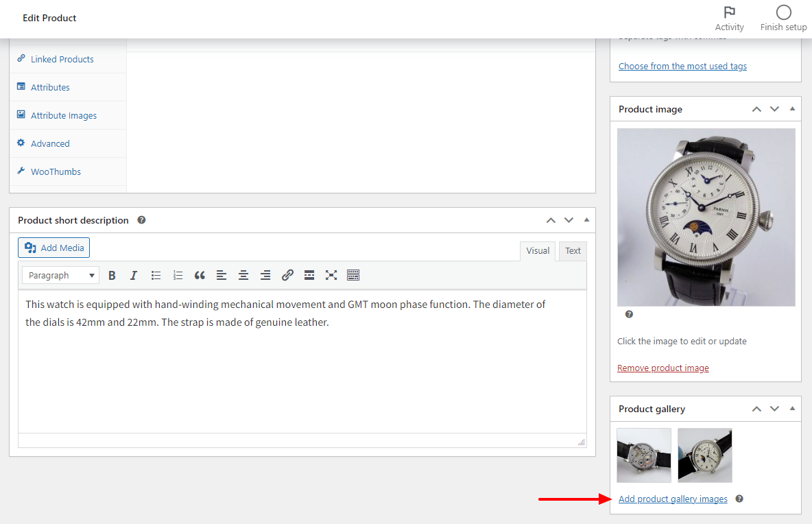Collapse the Product gallery panel
This screenshot has height=524, width=812.
point(792,408)
